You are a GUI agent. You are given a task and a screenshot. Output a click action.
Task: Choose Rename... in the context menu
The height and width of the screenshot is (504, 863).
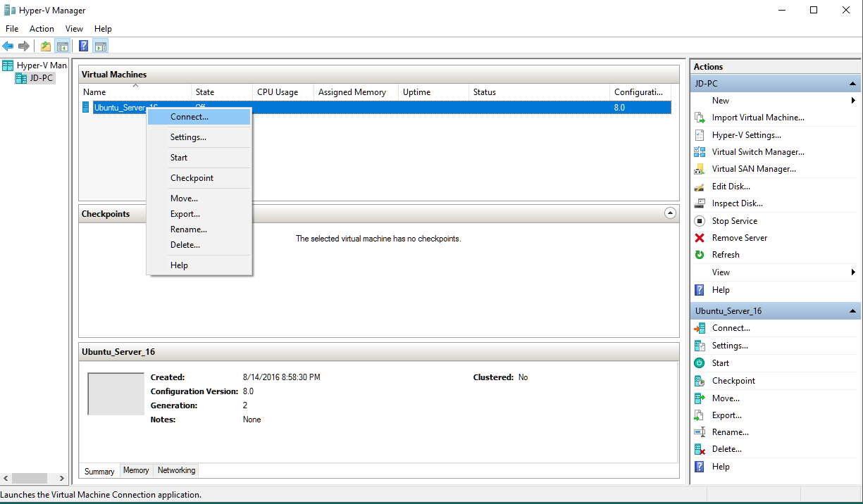point(199,229)
